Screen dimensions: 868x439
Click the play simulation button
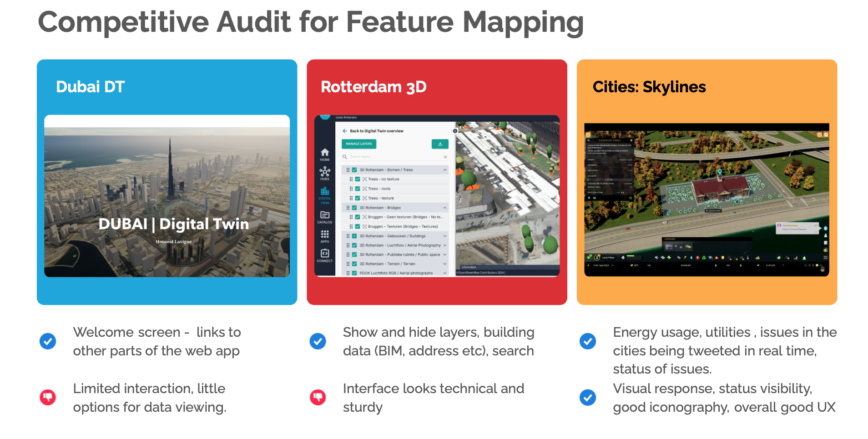(589, 265)
